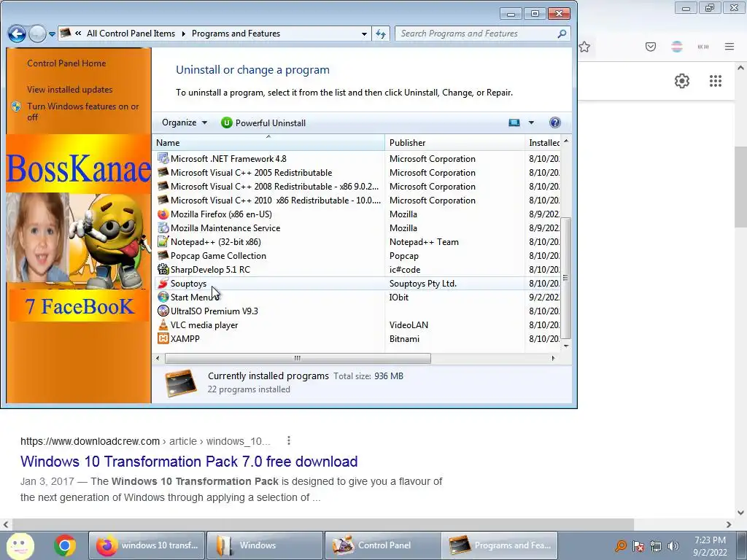Sort by the Name column header
The width and height of the screenshot is (747, 560).
[x=268, y=143]
